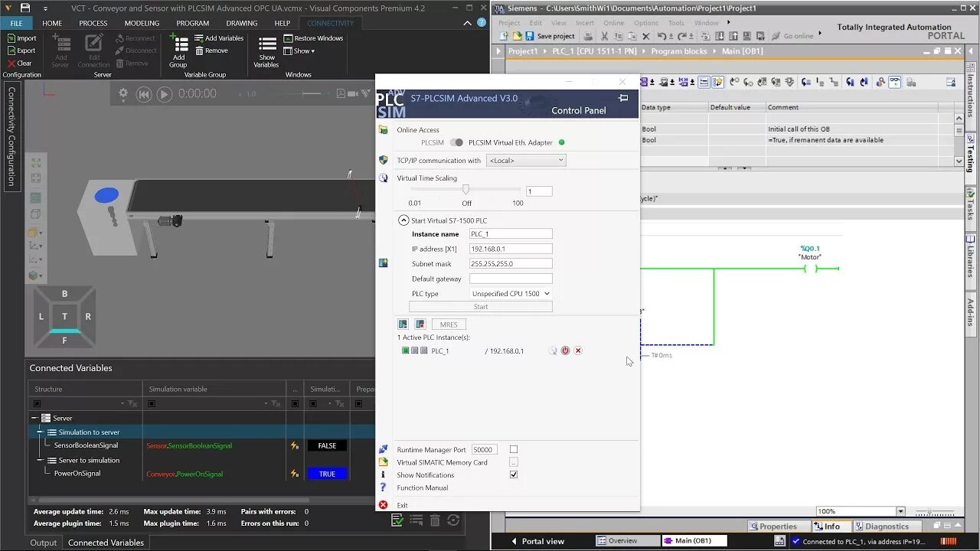Click the MRES button
Image resolution: width=980 pixels, height=551 pixels.
[449, 324]
